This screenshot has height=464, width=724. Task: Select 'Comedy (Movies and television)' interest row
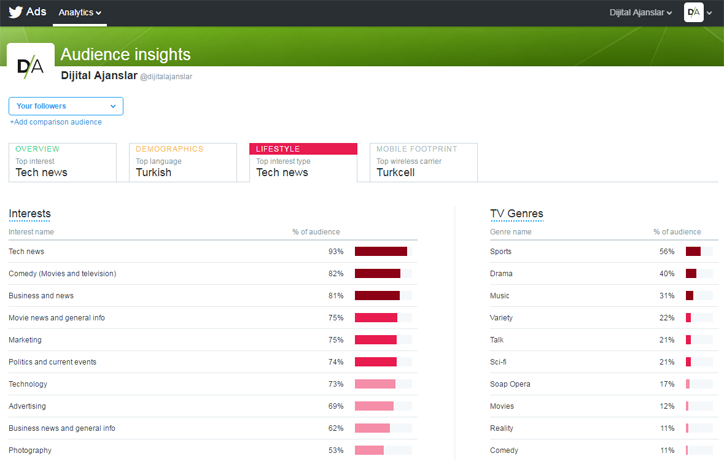pyautogui.click(x=213, y=274)
